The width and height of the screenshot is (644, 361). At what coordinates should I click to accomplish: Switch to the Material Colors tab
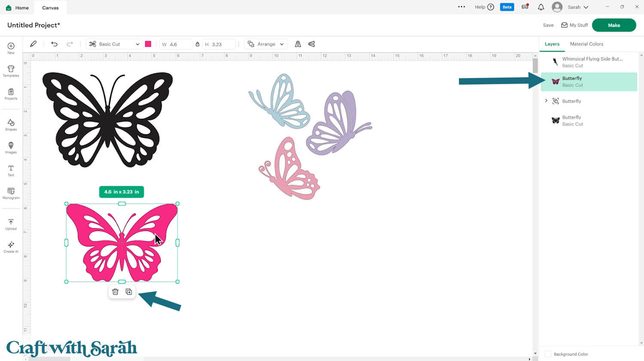click(x=586, y=44)
